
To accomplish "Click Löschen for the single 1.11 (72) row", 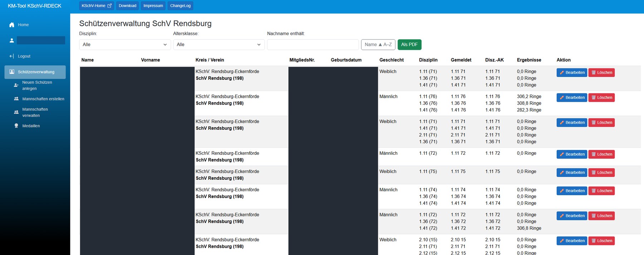I will (x=601, y=154).
